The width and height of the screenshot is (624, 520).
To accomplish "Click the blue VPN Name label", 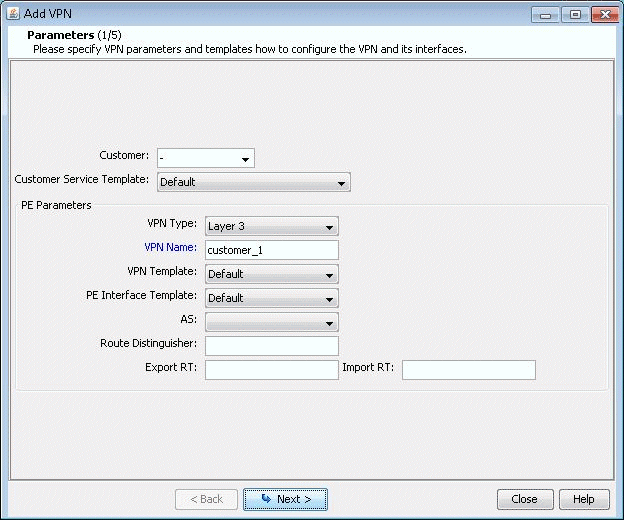I will click(171, 249).
